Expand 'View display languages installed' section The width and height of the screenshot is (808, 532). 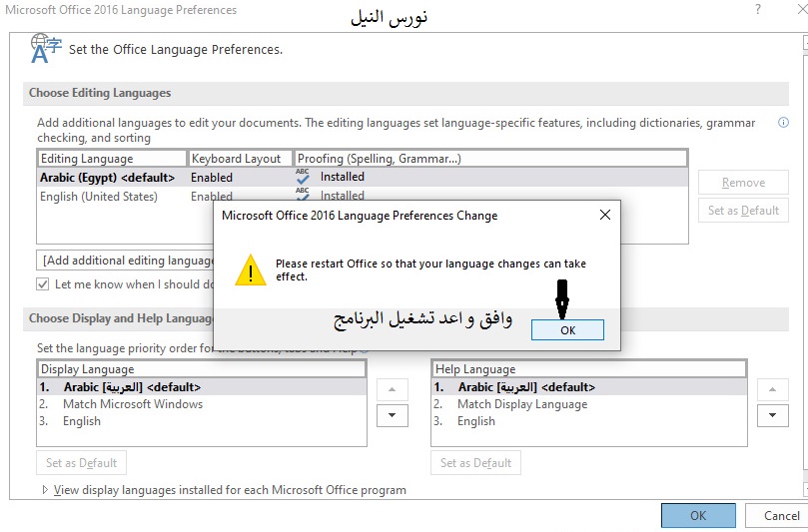pyautogui.click(x=45, y=490)
